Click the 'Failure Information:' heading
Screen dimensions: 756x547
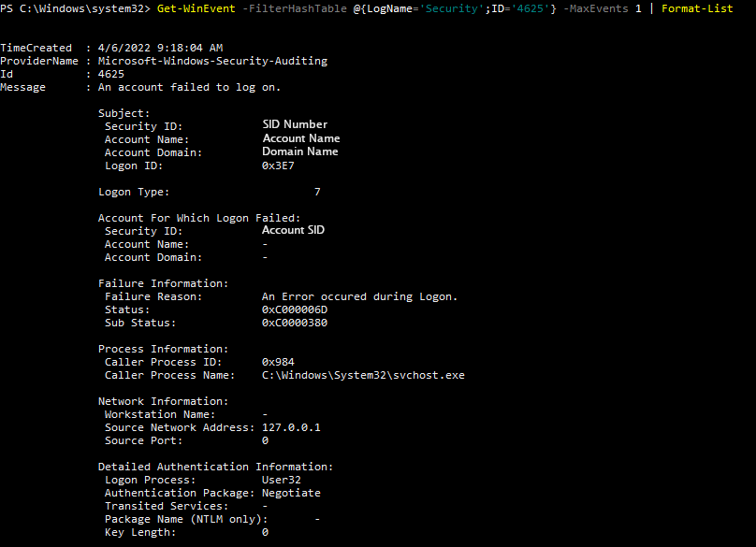point(163,283)
